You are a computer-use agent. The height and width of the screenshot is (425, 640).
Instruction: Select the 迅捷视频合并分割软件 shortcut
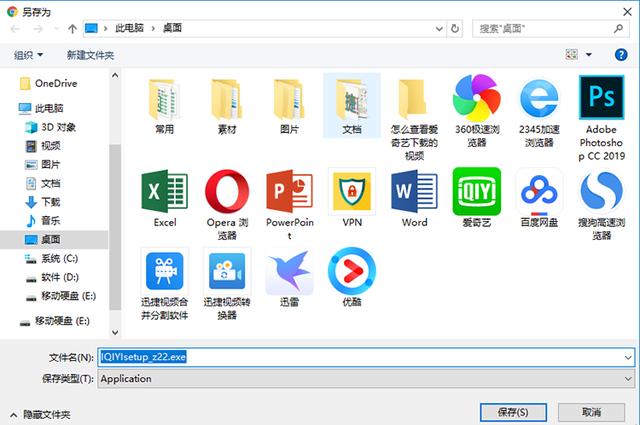pyautogui.click(x=164, y=284)
